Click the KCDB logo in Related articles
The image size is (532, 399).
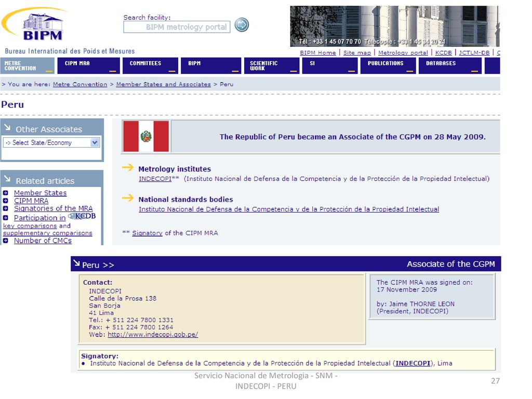(82, 216)
